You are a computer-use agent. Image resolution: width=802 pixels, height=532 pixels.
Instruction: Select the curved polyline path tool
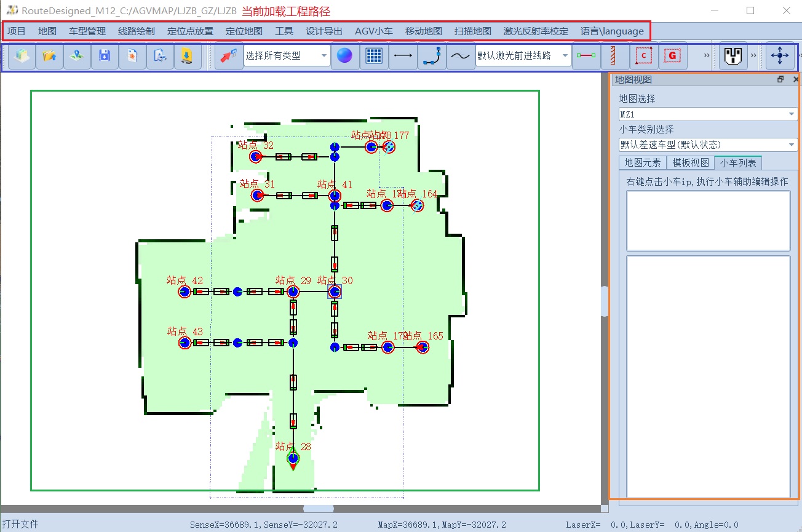(x=432, y=56)
